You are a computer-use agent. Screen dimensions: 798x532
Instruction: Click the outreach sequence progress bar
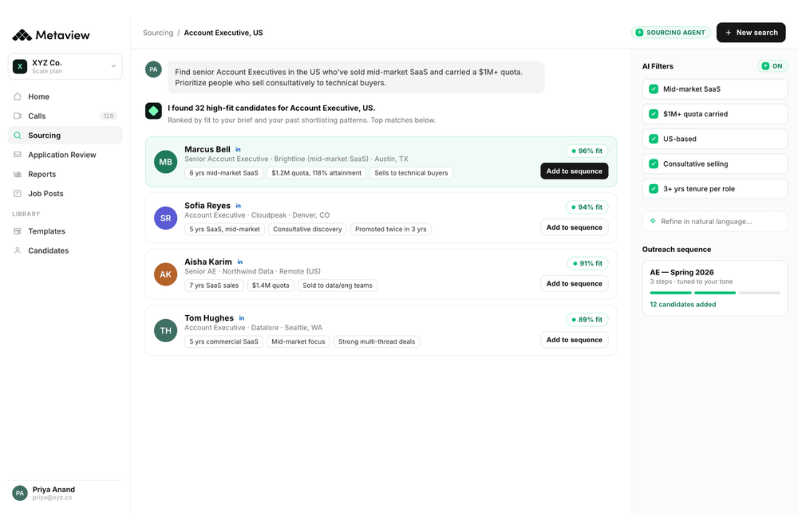click(x=715, y=293)
